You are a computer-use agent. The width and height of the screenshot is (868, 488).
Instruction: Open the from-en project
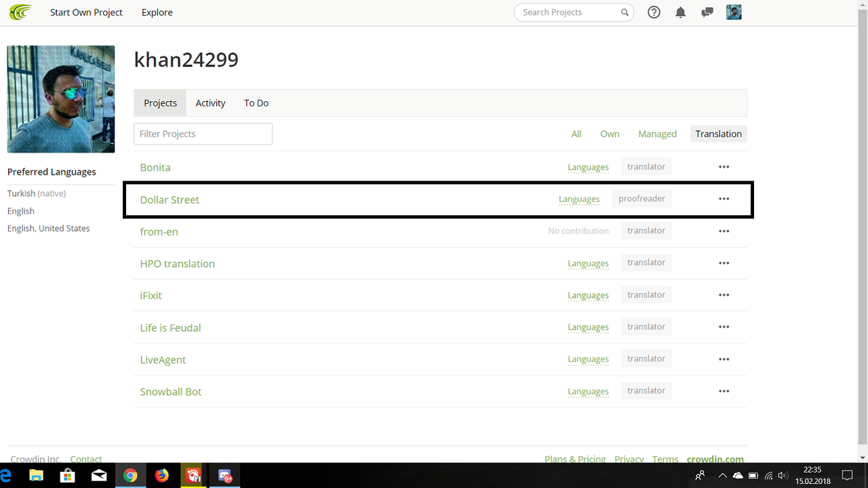click(159, 231)
